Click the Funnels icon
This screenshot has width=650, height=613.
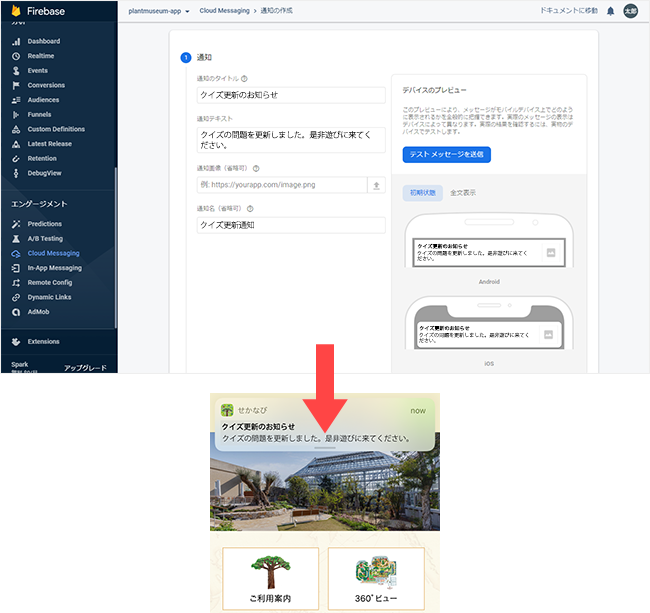16,115
